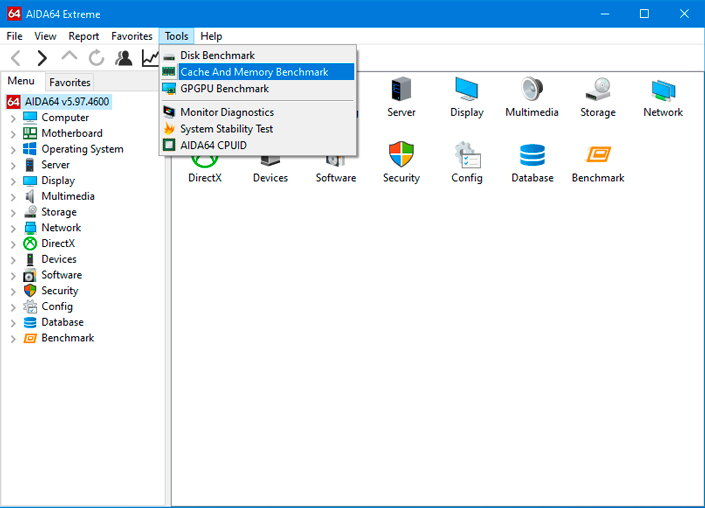
Task: Close the open Tools menu
Action: pos(176,36)
